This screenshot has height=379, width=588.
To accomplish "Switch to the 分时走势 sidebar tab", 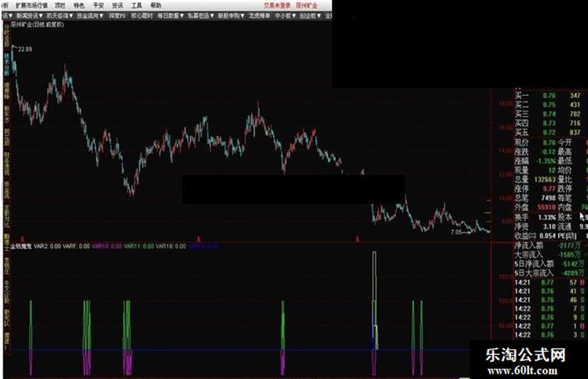I will [x=6, y=35].
